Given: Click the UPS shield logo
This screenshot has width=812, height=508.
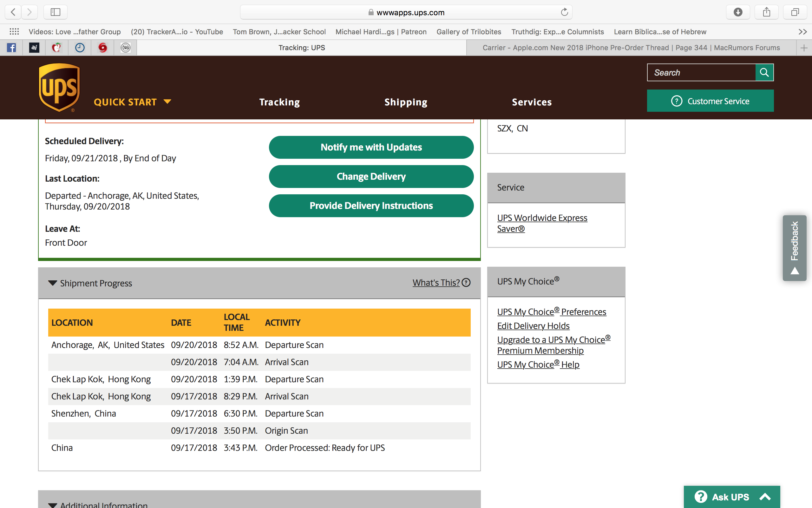Looking at the screenshot, I should (59, 87).
